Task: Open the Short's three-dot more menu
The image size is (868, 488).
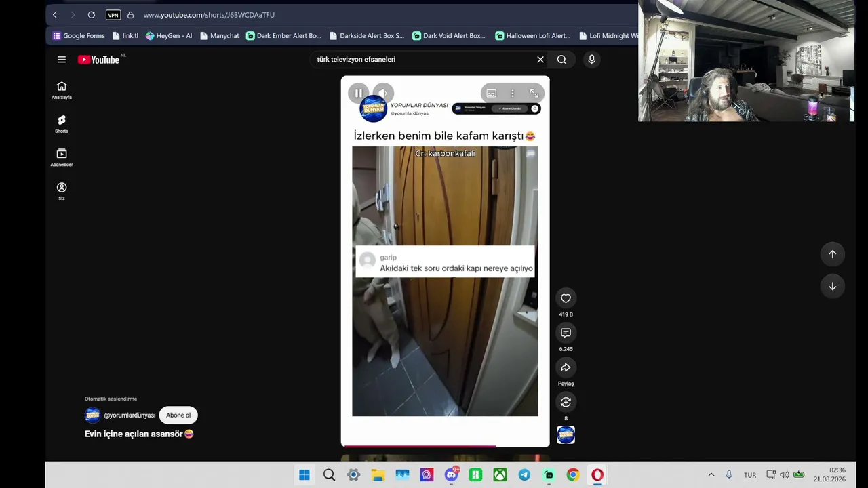Action: pyautogui.click(x=513, y=93)
